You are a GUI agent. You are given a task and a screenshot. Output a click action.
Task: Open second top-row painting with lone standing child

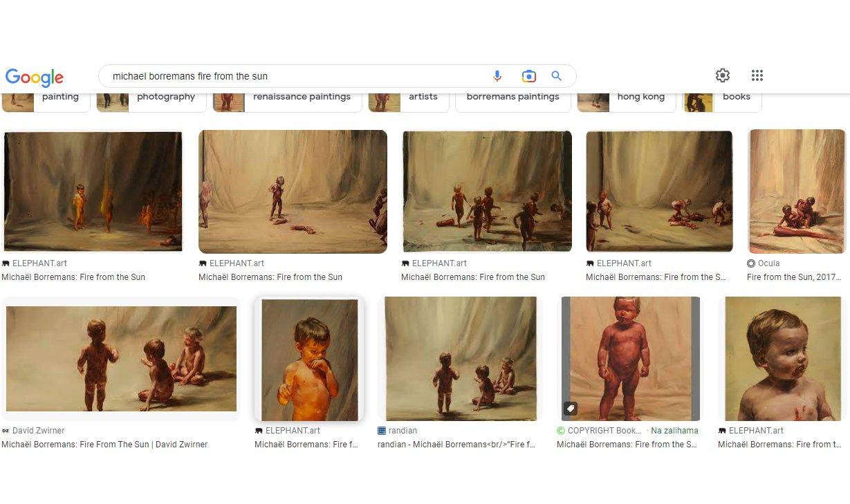click(x=293, y=192)
